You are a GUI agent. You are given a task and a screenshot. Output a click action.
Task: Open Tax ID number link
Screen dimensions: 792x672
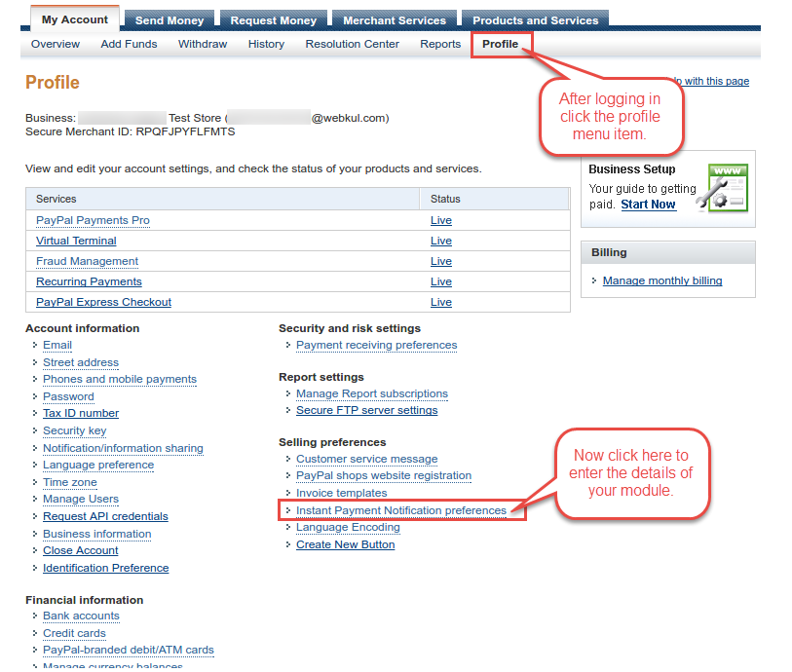[x=81, y=414]
